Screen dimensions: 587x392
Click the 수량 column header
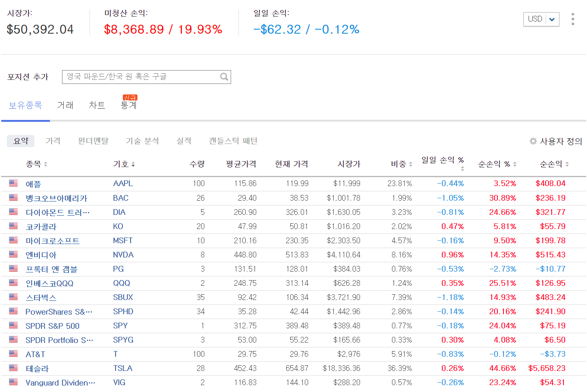pos(197,164)
